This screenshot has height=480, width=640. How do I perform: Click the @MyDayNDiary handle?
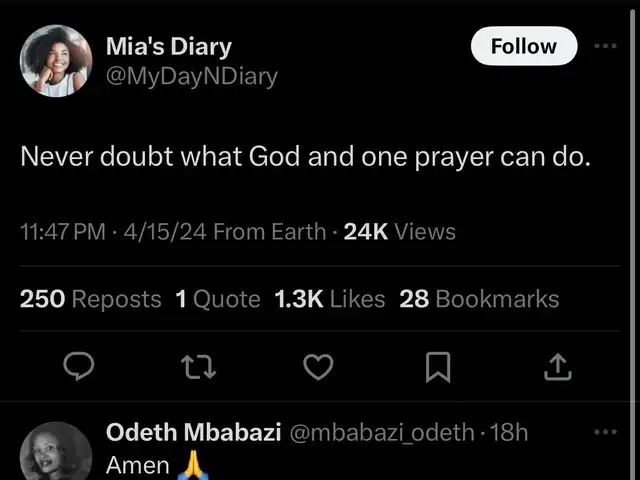point(192,76)
